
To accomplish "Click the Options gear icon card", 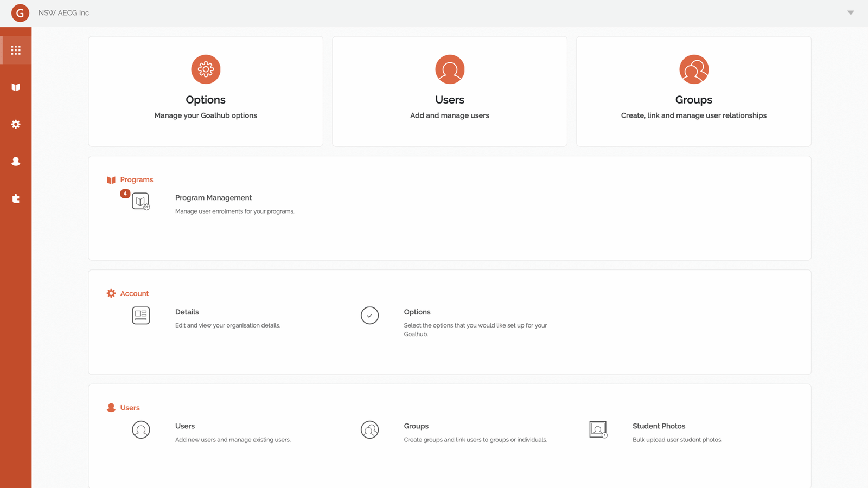I will pyautogui.click(x=206, y=69).
